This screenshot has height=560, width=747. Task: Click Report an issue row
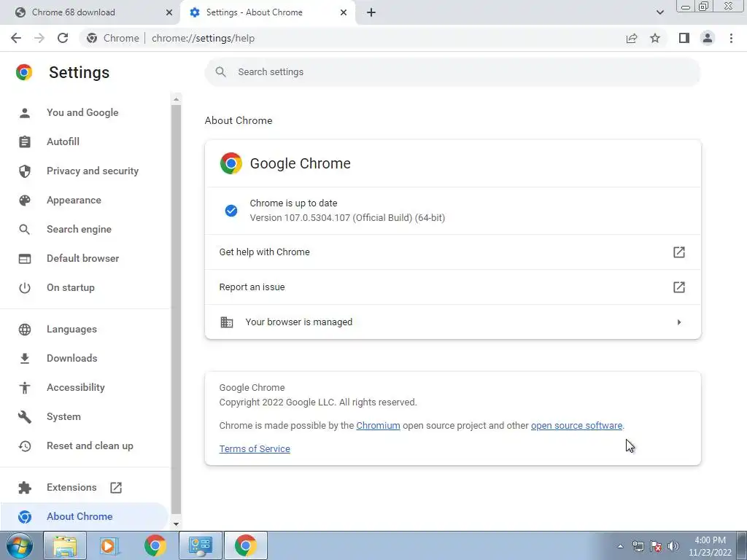click(x=452, y=287)
